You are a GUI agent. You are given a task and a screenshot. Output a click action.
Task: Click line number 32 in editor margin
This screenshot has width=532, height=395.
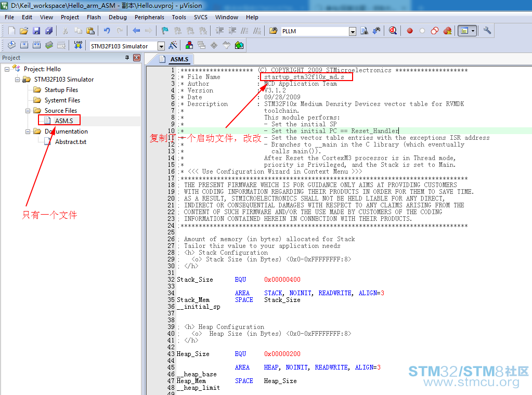[x=171, y=280]
